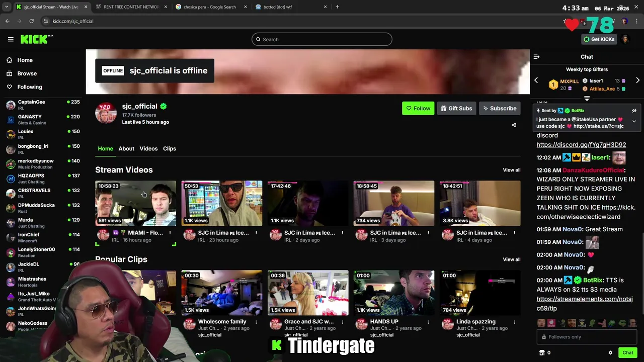This screenshot has width=644, height=362.
Task: Click the KICK logo
Action: pyautogui.click(x=37, y=39)
